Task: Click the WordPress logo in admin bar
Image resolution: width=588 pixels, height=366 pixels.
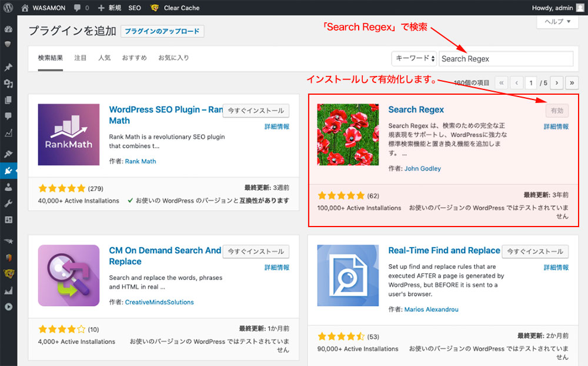Action: 8,8
